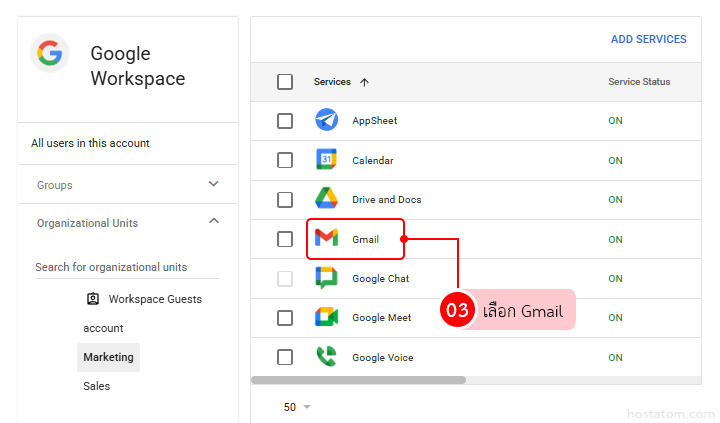Open the 50 rows-per-page dropdown
This screenshot has height=423, width=720.
[x=297, y=407]
